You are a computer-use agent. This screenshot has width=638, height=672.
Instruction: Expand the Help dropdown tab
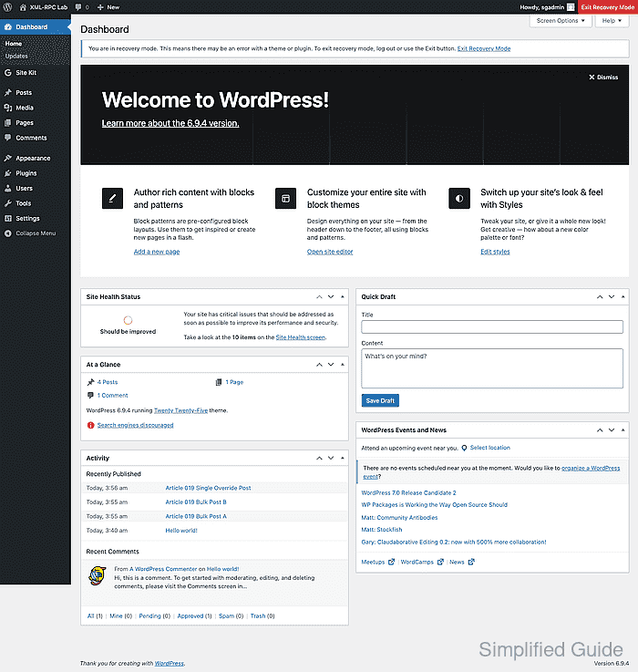pos(612,20)
